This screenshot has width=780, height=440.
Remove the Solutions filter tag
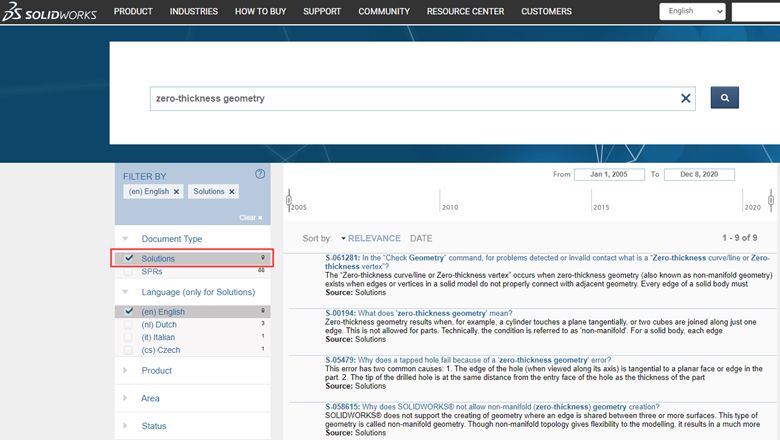coord(232,192)
